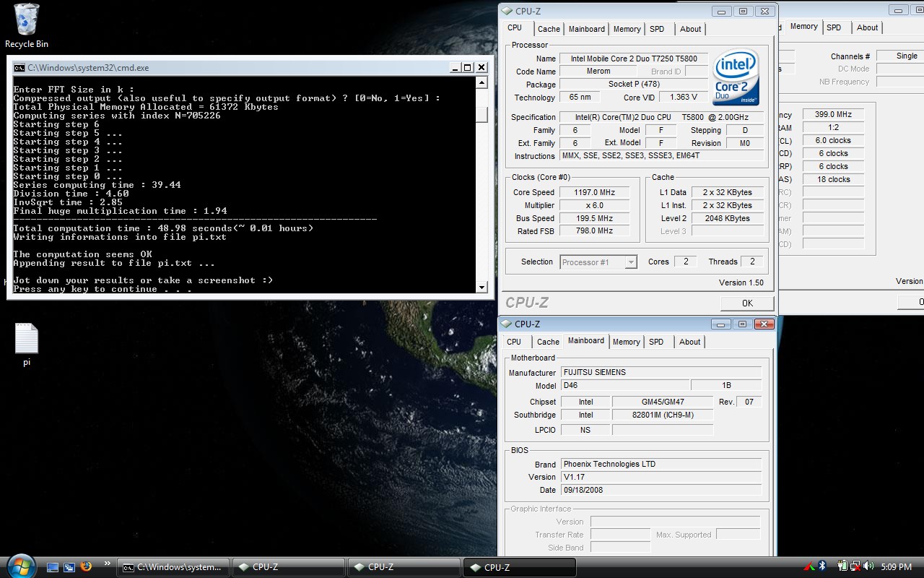Click OK in the CPU-Z processor window

click(747, 303)
